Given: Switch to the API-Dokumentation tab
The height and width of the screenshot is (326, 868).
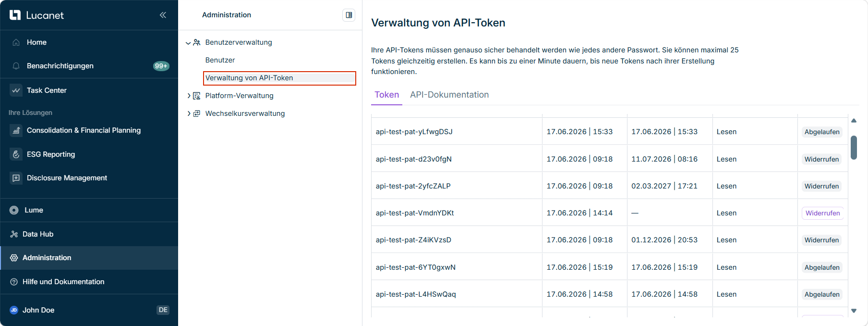Looking at the screenshot, I should point(449,95).
